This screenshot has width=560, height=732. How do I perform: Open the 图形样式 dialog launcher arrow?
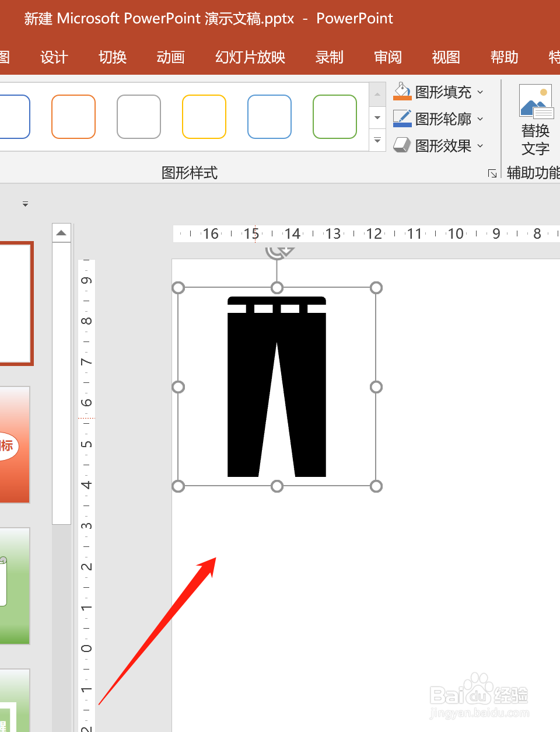pyautogui.click(x=493, y=173)
